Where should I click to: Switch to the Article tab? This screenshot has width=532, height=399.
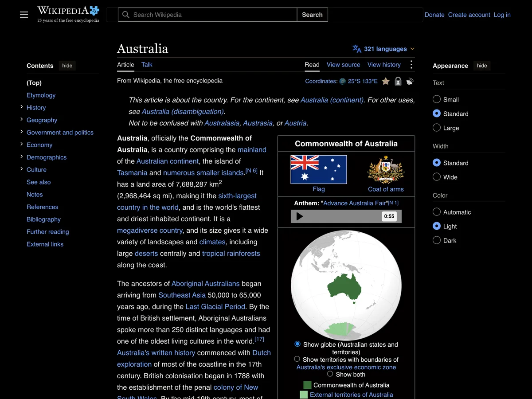tap(125, 65)
